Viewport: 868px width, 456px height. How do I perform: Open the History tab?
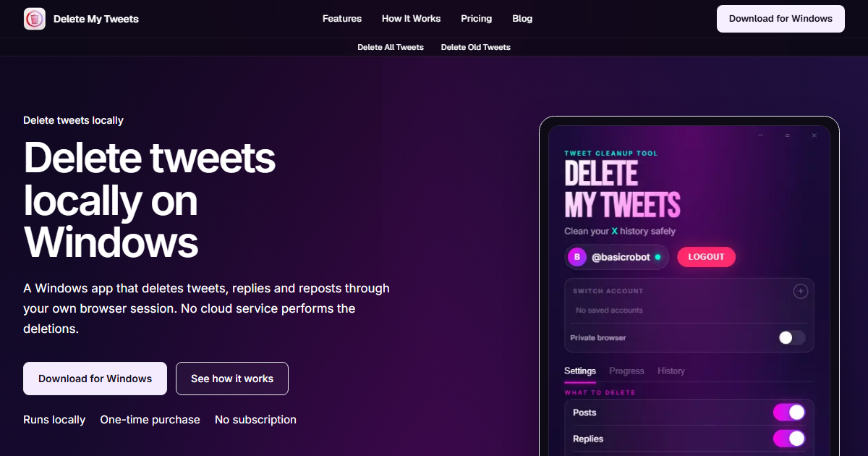671,371
